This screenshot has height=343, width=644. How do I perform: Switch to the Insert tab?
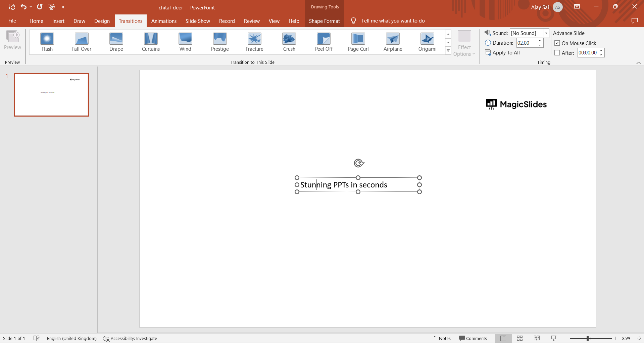(58, 21)
